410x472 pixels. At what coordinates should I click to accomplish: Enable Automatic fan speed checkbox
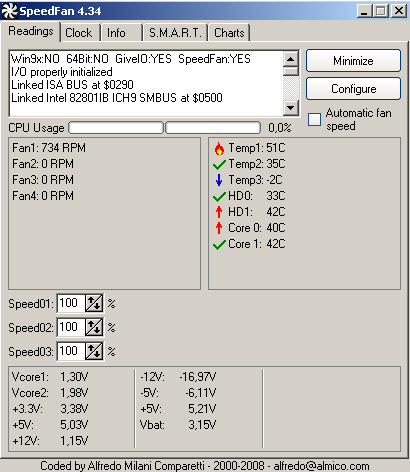pyautogui.click(x=314, y=119)
